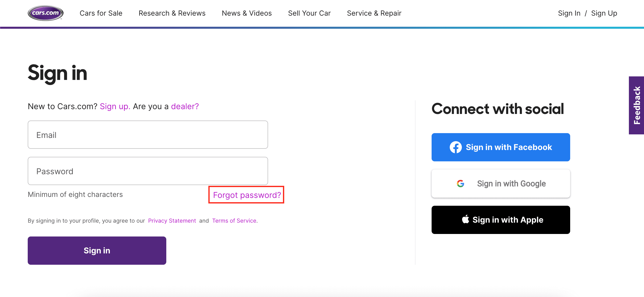Sign in with Apple
644x297 pixels.
click(x=500, y=220)
